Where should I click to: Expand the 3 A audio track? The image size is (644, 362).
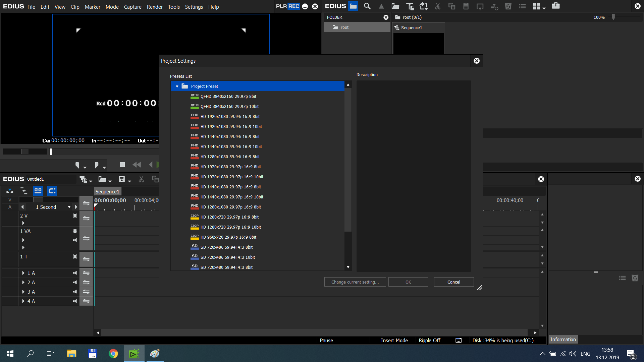click(23, 292)
